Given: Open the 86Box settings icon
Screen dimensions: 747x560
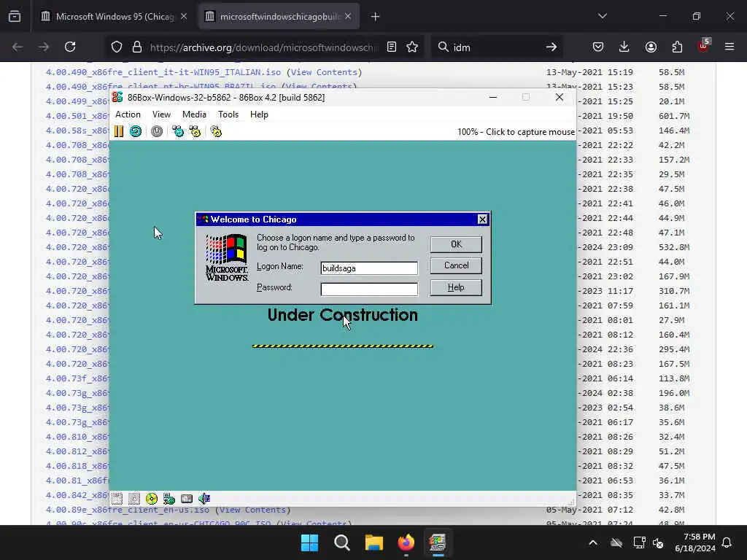Looking at the screenshot, I should pyautogui.click(x=216, y=131).
